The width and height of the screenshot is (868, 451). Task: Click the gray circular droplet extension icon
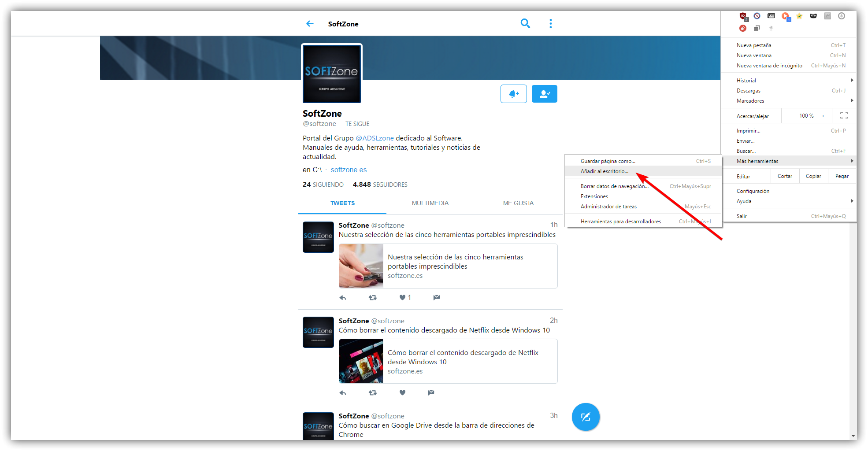tap(842, 16)
